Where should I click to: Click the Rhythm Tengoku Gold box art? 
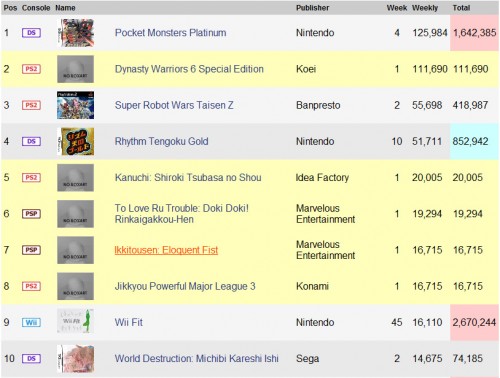[76, 141]
